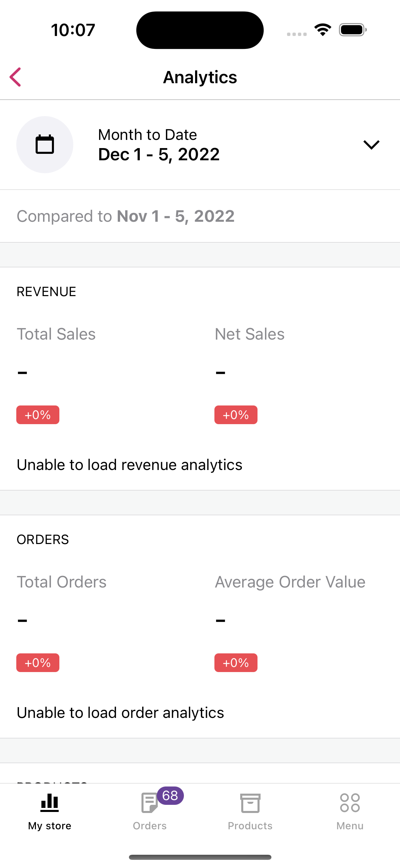Image resolution: width=400 pixels, height=868 pixels.
Task: Tap the Dec 1 - 5, 2022 range
Action: 159,155
